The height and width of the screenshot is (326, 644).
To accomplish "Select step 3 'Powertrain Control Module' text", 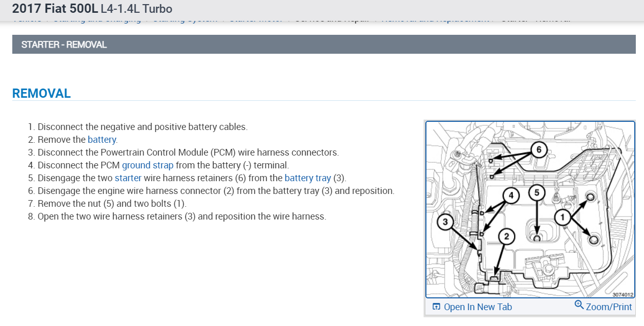I will (154, 153).
